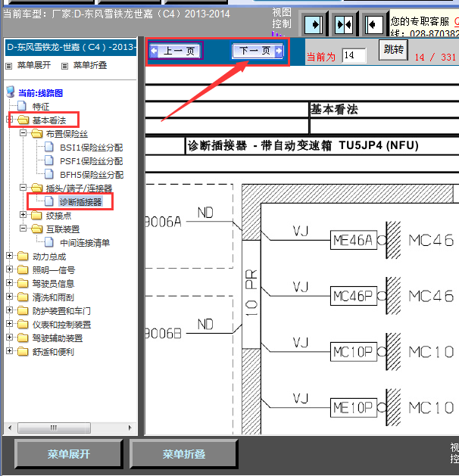This screenshot has height=476, width=459.
Task: Expand the 绞接点 folder
Action: [23, 215]
